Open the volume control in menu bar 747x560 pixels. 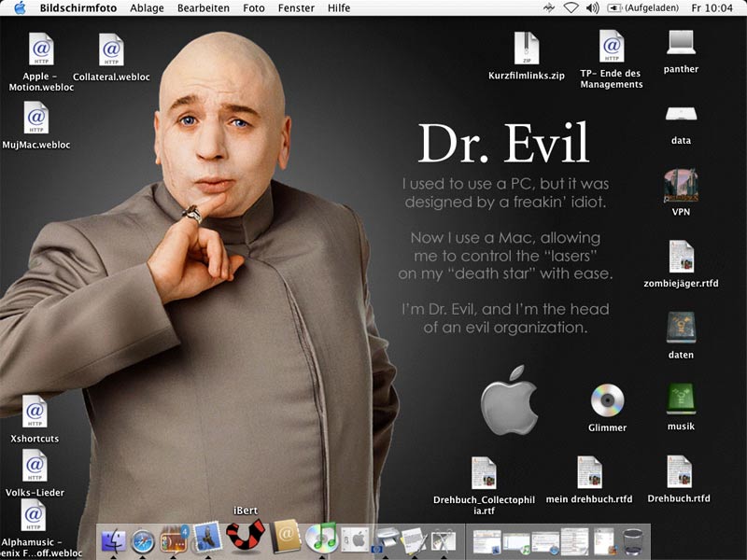(592, 8)
